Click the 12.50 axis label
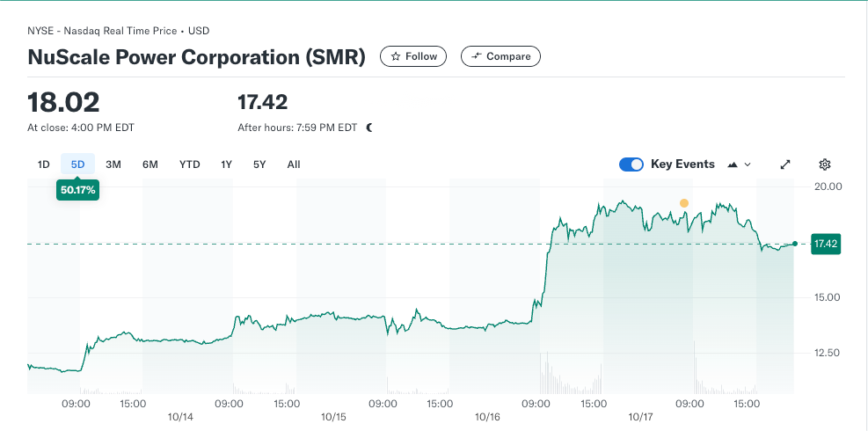The image size is (868, 431). (x=828, y=353)
